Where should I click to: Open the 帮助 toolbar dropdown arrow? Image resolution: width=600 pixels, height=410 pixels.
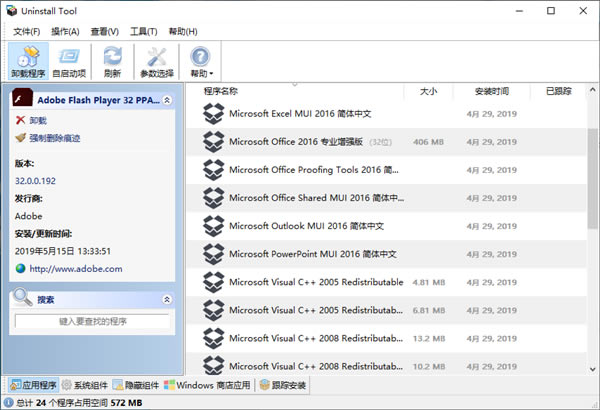coord(211,74)
